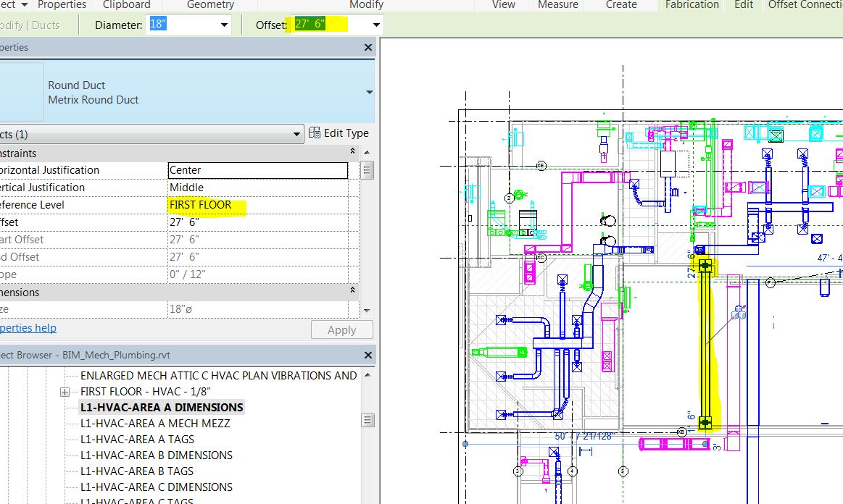Click the Round Duct type preview image
843x504 pixels.
[x=20, y=91]
